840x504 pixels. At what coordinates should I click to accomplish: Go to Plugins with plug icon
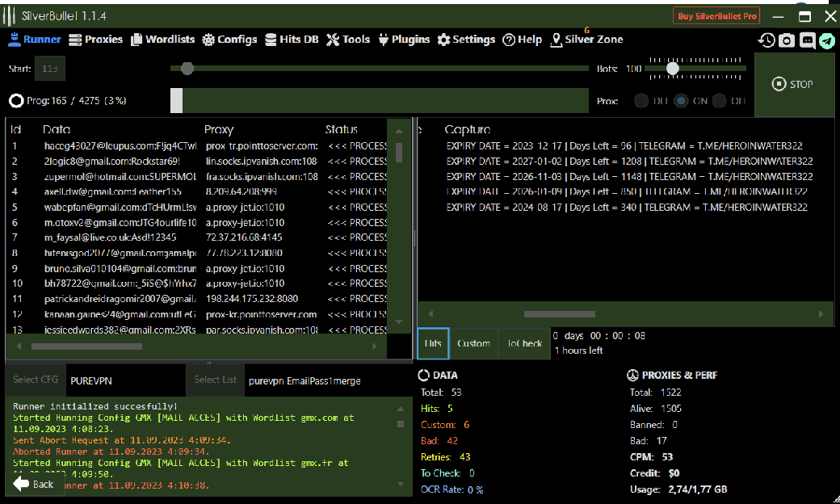[x=404, y=40]
